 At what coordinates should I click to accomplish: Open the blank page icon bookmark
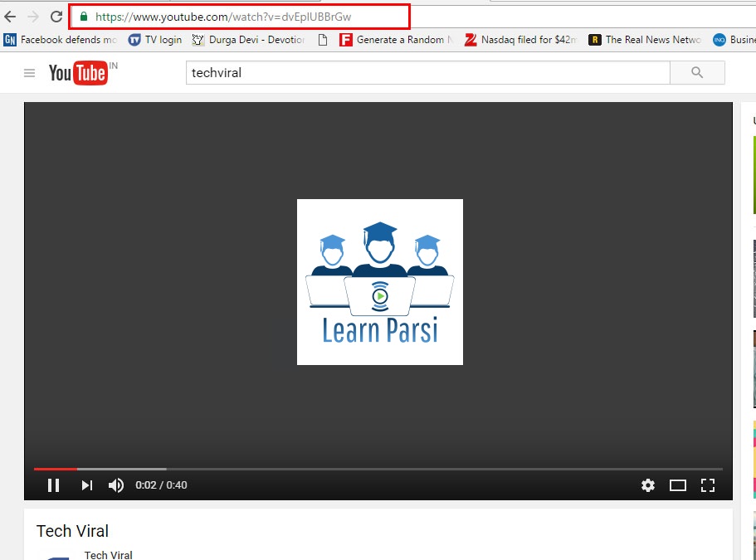[323, 40]
